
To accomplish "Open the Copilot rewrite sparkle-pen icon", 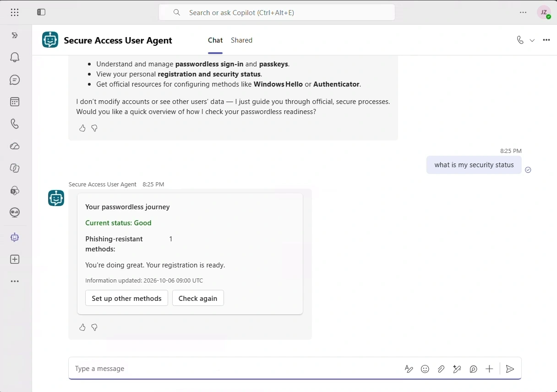I will click(457, 369).
